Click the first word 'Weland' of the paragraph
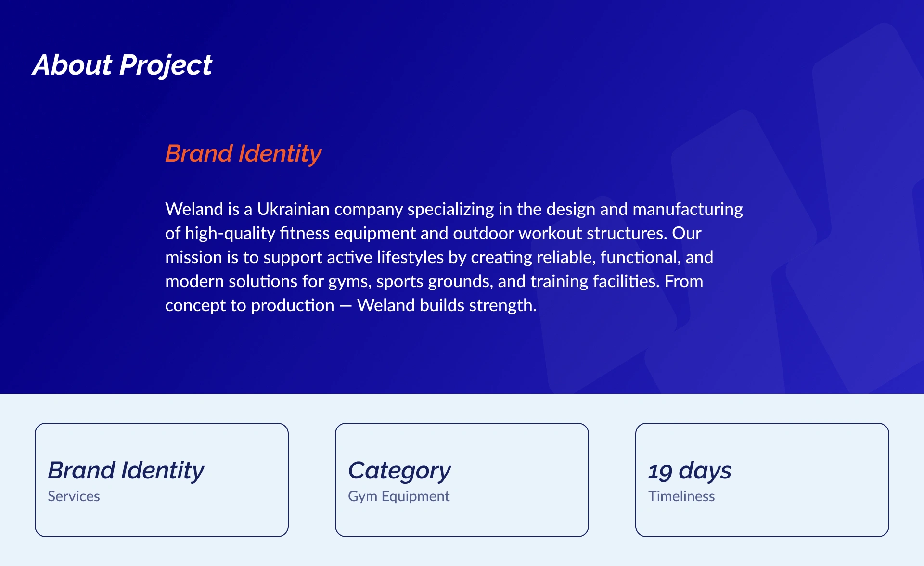The width and height of the screenshot is (924, 566). 194,209
